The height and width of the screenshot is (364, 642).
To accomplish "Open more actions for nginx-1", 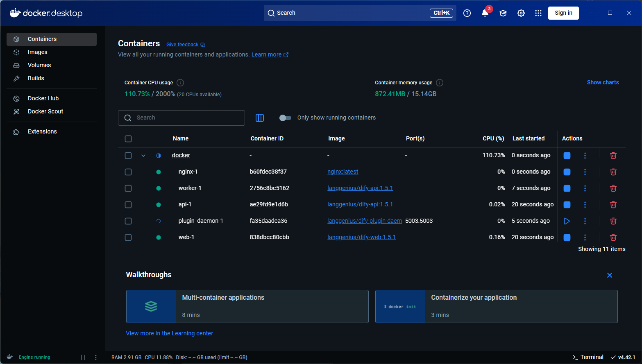I will pos(585,172).
